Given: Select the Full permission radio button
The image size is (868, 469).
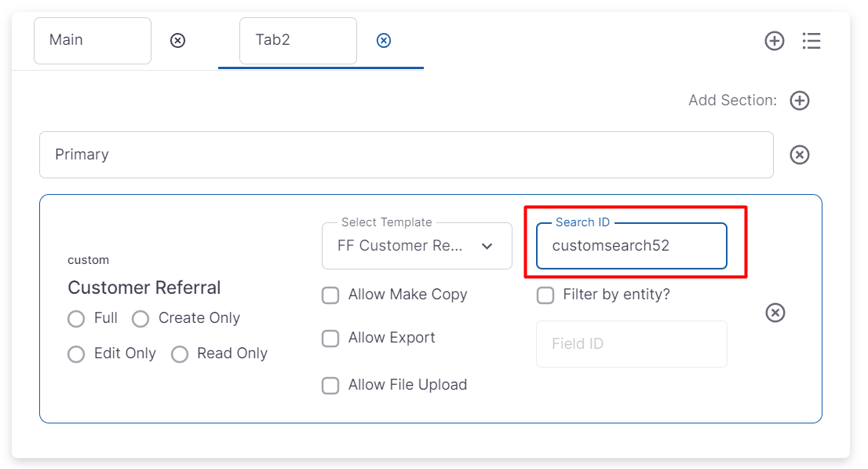Looking at the screenshot, I should (76, 319).
